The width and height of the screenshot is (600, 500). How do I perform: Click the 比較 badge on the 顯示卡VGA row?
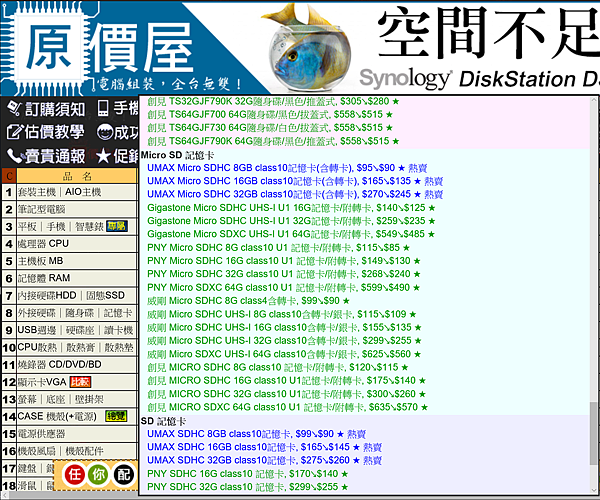[80, 382]
